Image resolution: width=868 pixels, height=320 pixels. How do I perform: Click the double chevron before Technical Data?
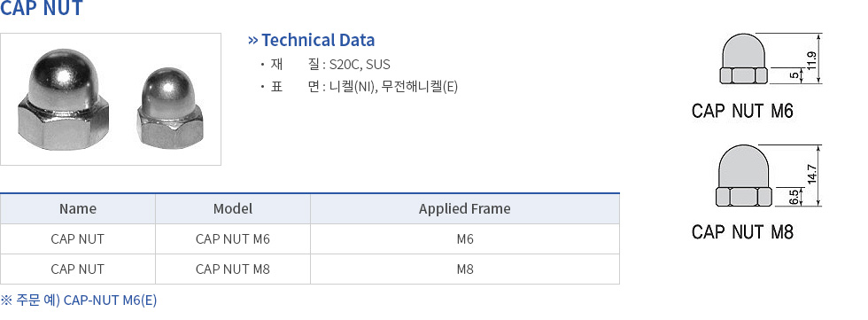click(x=253, y=41)
